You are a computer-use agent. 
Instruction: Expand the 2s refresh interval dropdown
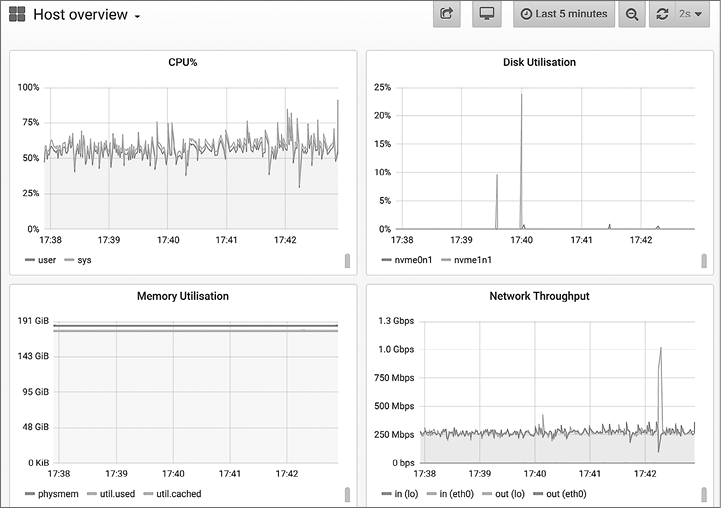pos(690,14)
